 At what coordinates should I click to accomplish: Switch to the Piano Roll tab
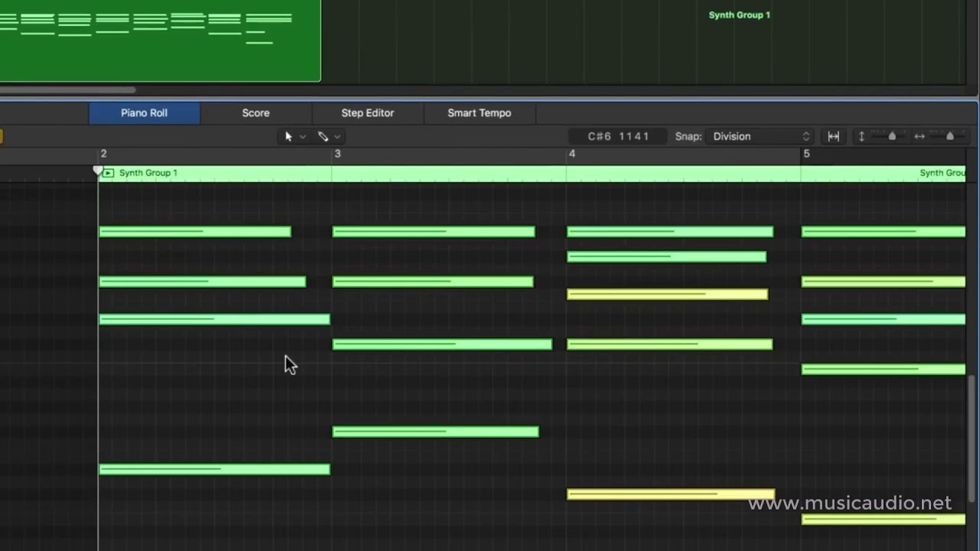(x=144, y=112)
